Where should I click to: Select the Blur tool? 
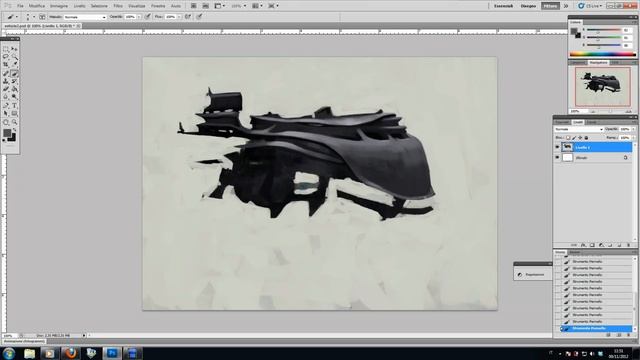[x=6, y=97]
